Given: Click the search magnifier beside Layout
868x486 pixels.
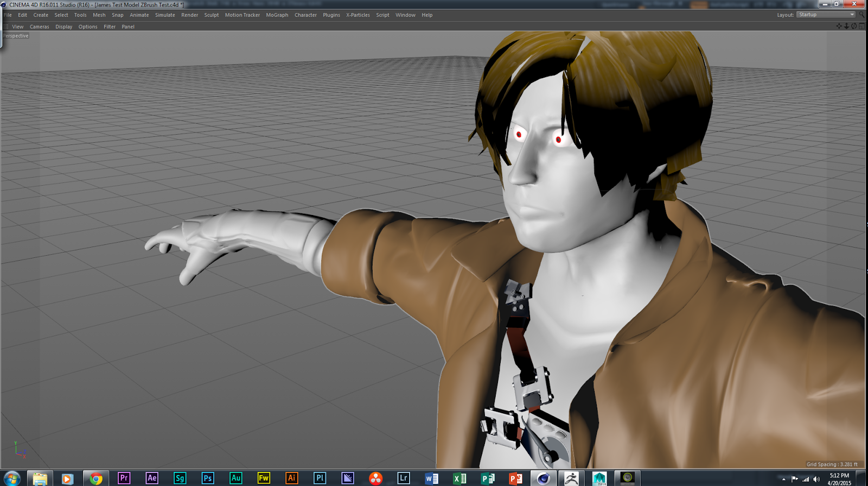Looking at the screenshot, I should tap(861, 15).
